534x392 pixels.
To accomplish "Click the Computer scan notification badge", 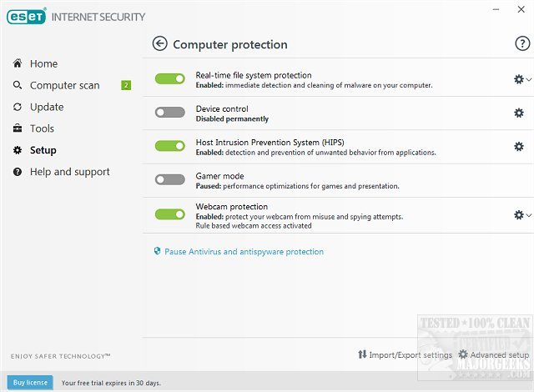I will [x=126, y=85].
